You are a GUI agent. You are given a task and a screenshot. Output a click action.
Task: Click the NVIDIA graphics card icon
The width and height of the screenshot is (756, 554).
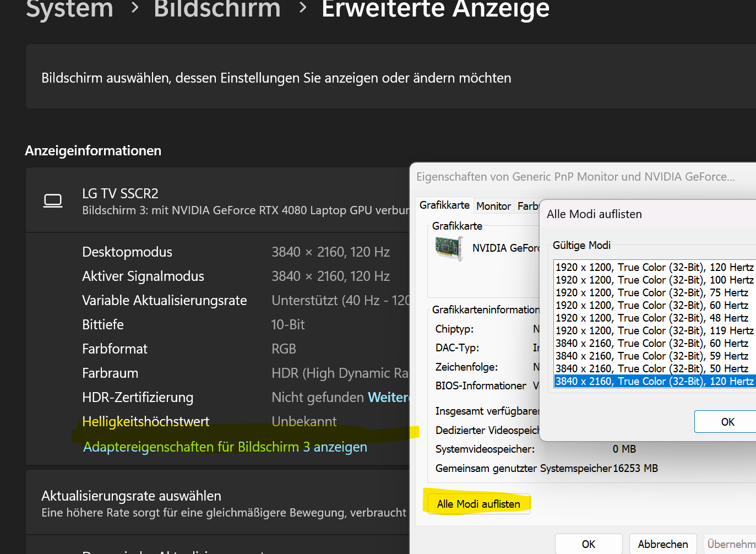(449, 248)
